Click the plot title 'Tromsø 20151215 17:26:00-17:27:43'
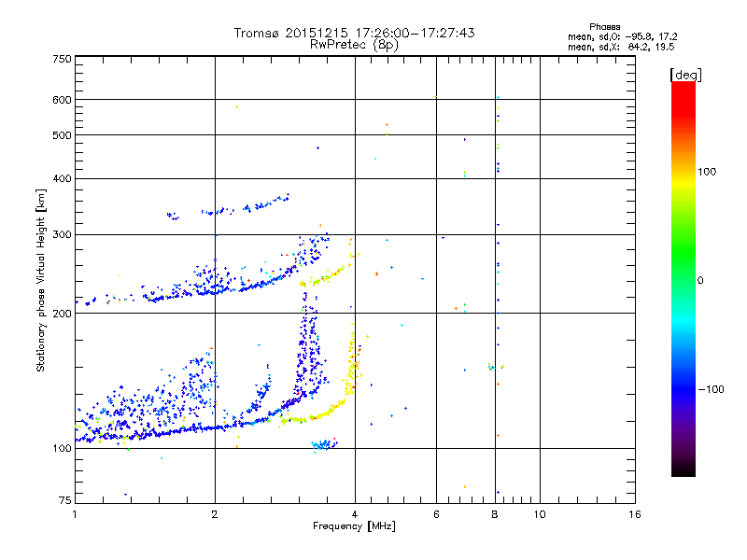Image resolution: width=747 pixels, height=560 pixels. (x=354, y=33)
